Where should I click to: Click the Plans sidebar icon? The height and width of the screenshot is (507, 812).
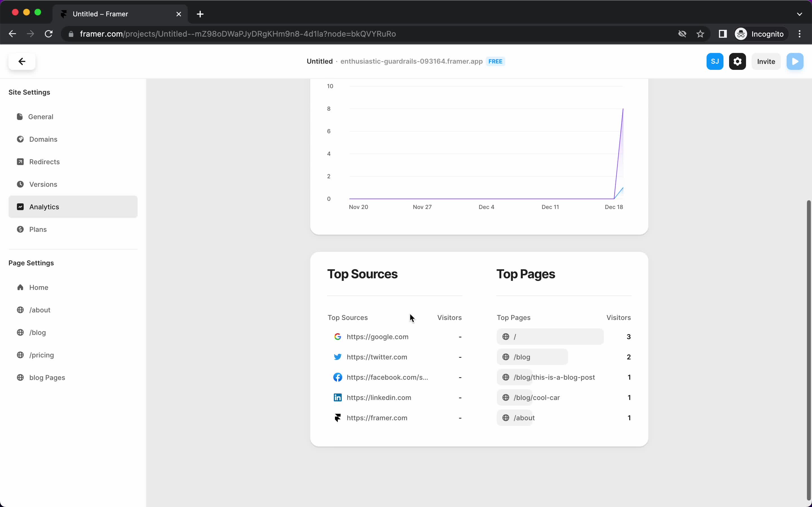point(20,229)
